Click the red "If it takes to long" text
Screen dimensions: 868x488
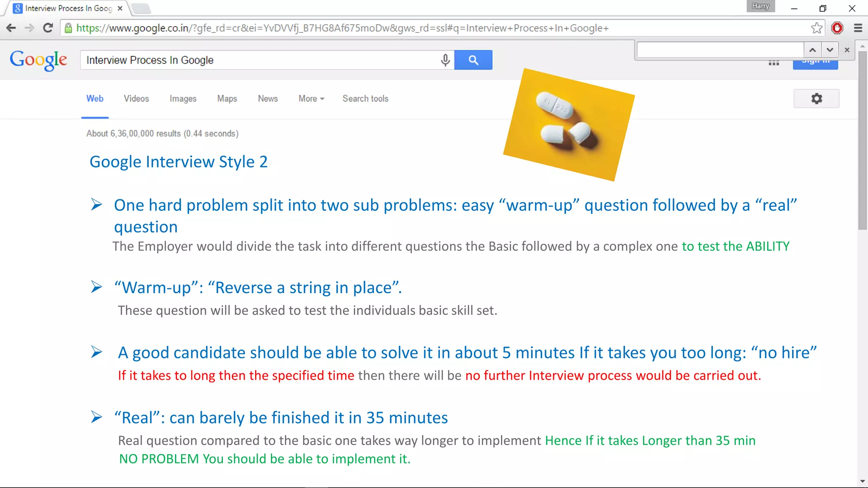tap(236, 375)
